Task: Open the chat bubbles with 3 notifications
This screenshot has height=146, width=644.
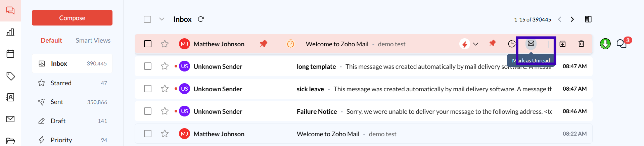Action: click(622, 44)
